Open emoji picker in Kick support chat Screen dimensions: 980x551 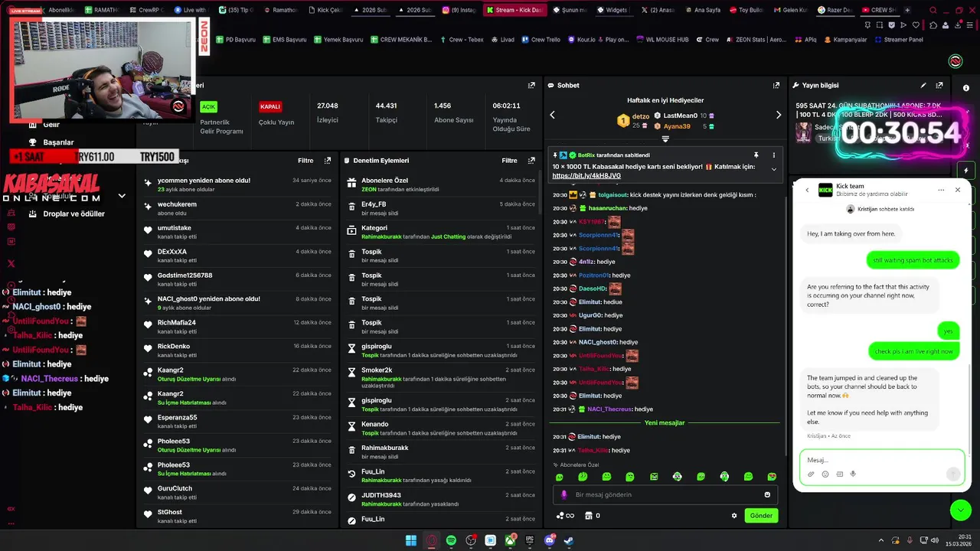825,474
